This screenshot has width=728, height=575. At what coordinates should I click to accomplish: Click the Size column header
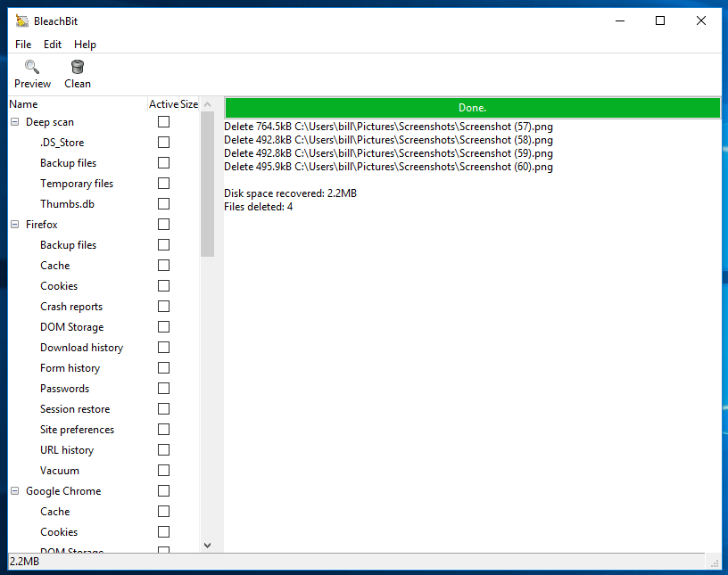pyautogui.click(x=189, y=104)
